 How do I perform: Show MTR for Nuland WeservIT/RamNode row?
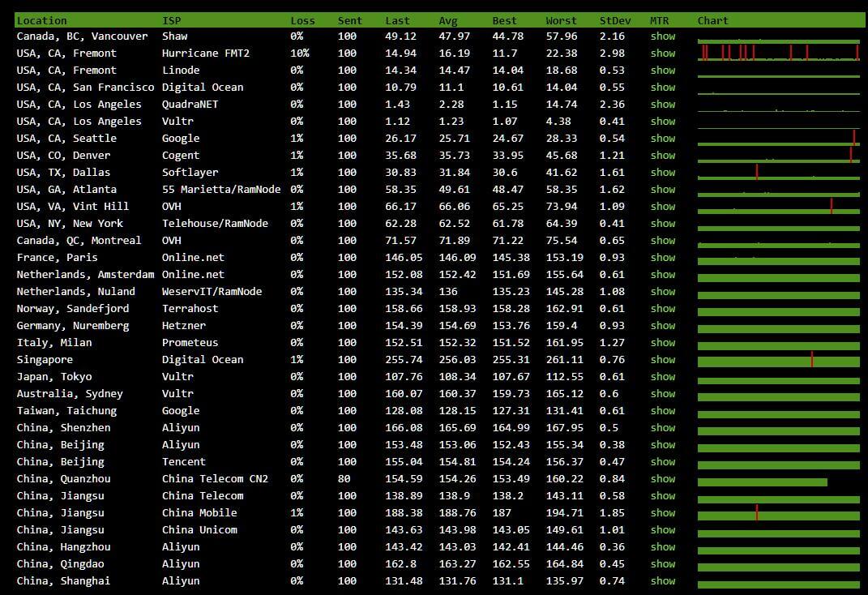[x=663, y=292]
